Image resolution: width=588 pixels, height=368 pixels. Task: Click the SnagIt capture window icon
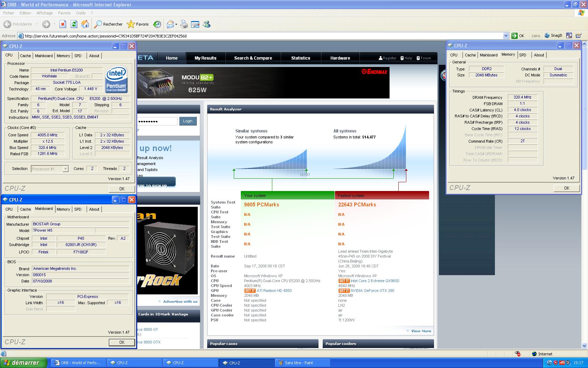pos(569,36)
